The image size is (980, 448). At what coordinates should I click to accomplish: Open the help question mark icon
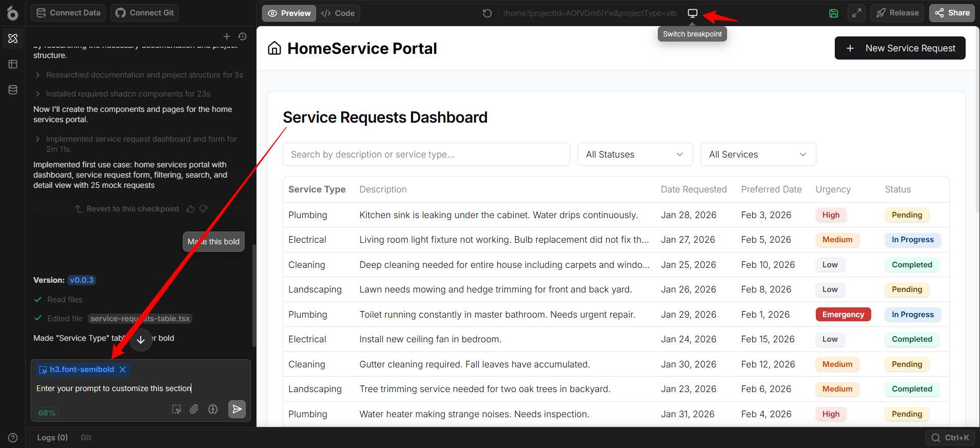click(13, 438)
